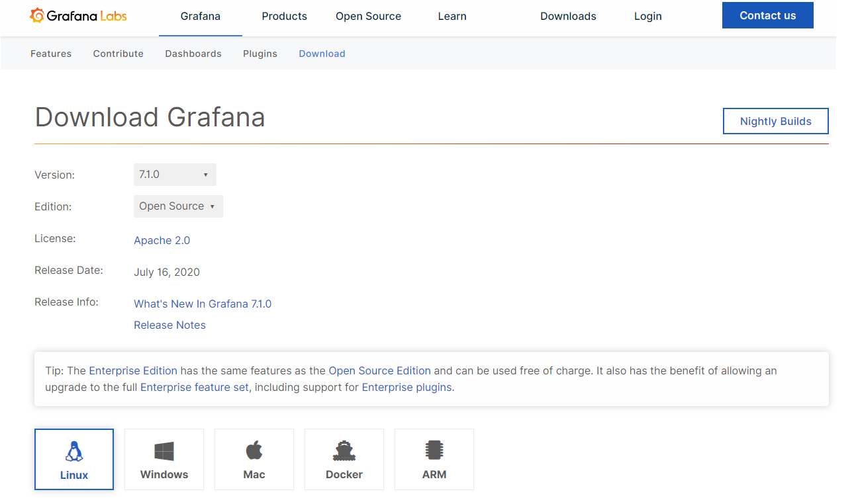Select the Windows platform icon

164,452
